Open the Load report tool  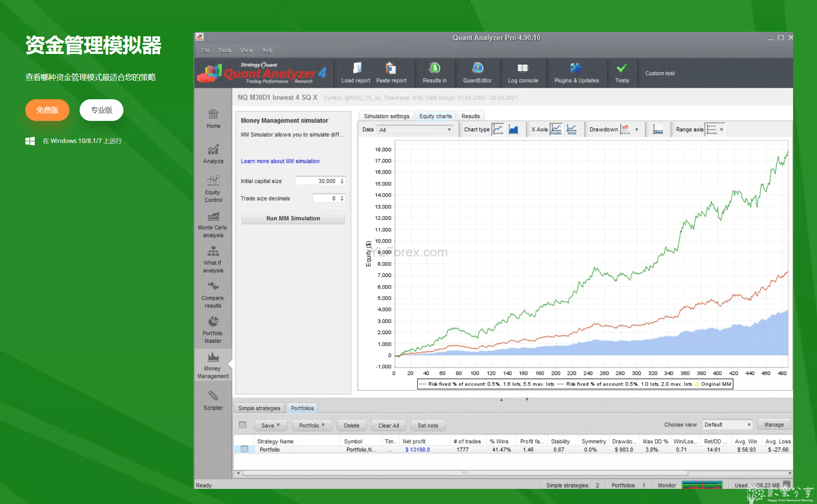coord(355,73)
